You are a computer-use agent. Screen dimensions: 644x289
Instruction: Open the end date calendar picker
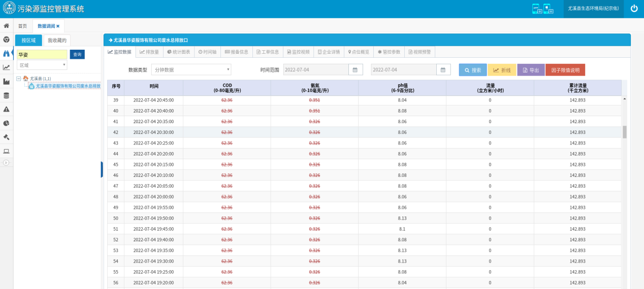tap(443, 70)
